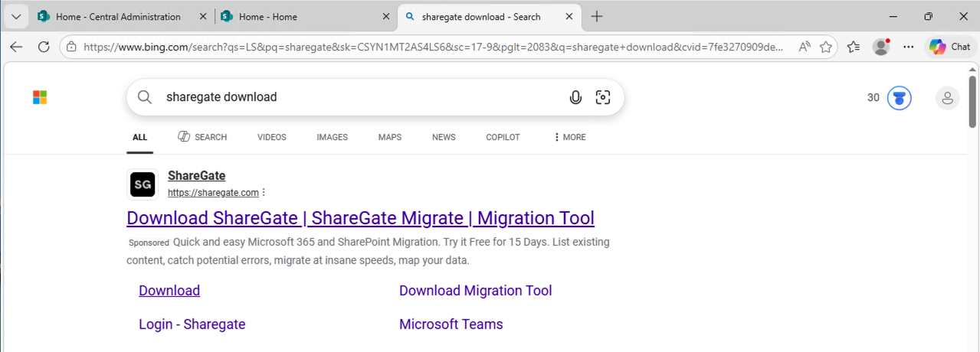
Task: Switch to the SEARCH tab
Action: click(202, 137)
